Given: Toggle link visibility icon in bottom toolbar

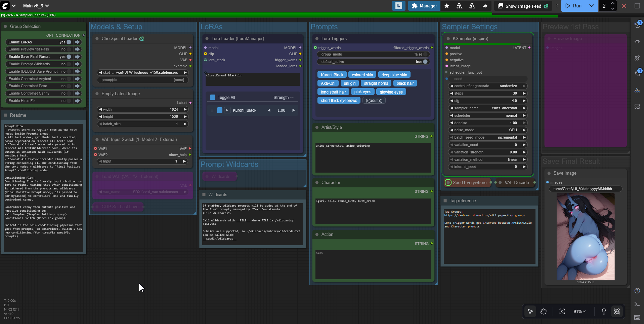Looking at the screenshot, I should (x=617, y=312).
